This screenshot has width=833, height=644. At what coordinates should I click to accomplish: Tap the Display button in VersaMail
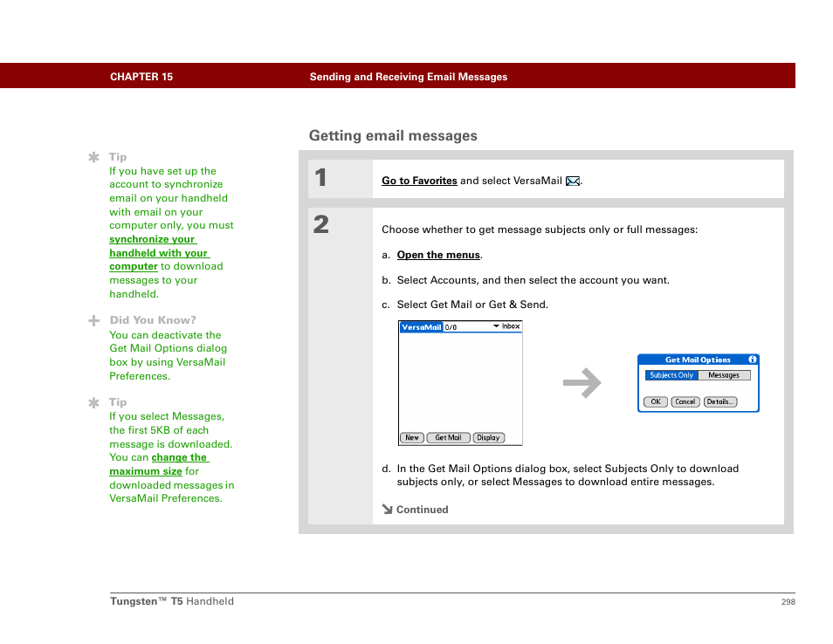[x=488, y=437]
